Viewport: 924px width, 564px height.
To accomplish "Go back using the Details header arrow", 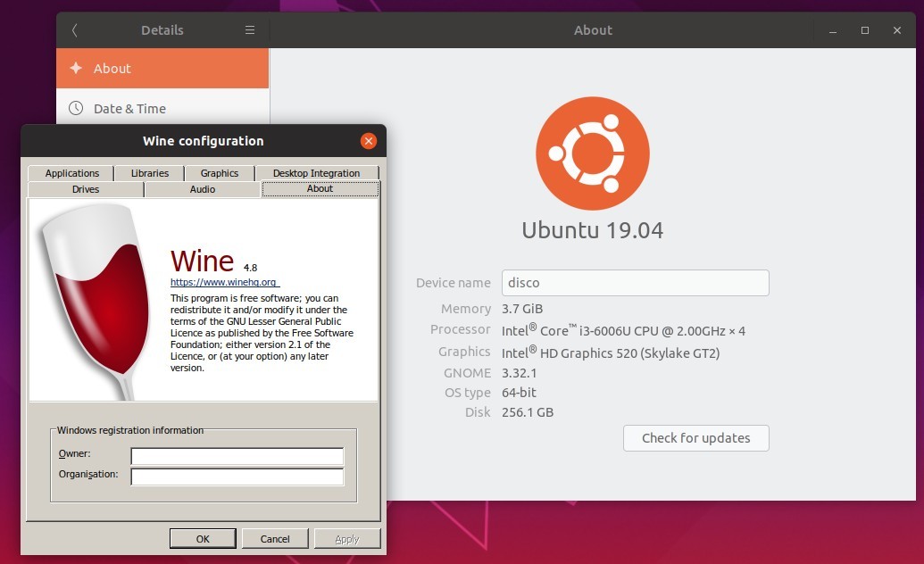I will point(74,30).
